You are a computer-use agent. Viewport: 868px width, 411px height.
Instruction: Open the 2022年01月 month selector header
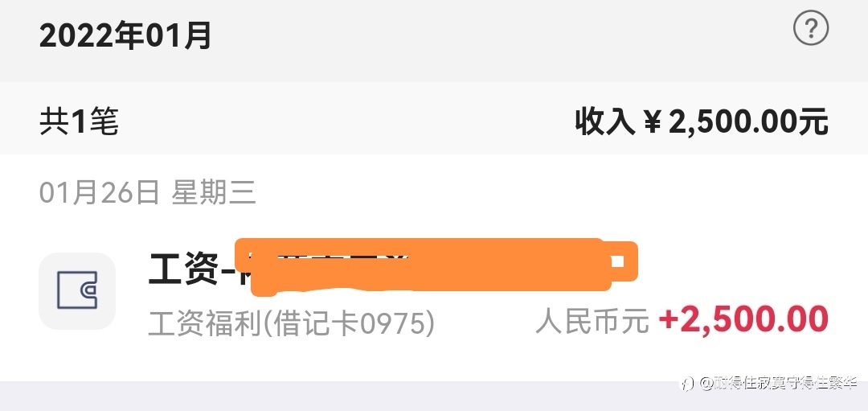click(x=125, y=36)
